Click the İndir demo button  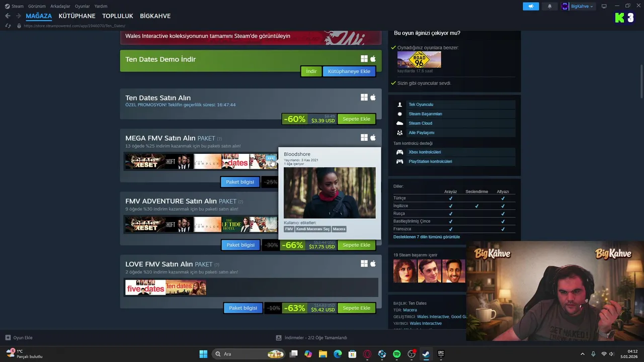[311, 71]
